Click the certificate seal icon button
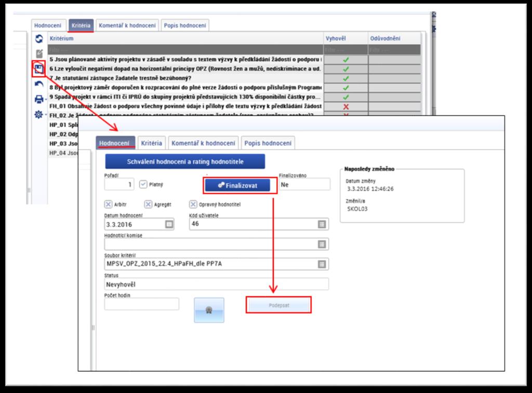 coord(209,310)
